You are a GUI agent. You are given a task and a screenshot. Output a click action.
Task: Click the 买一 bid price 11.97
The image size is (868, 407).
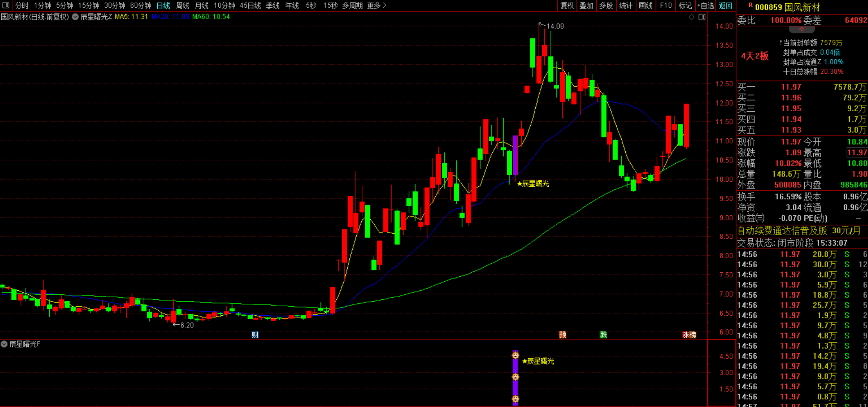[x=791, y=87]
